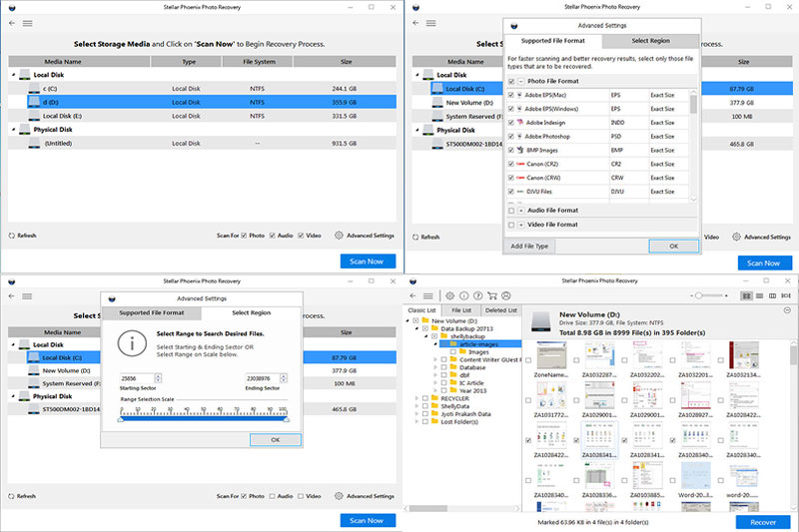The height and width of the screenshot is (532, 799).
Task: Expand the ShellyData folder node
Action: tap(416, 406)
